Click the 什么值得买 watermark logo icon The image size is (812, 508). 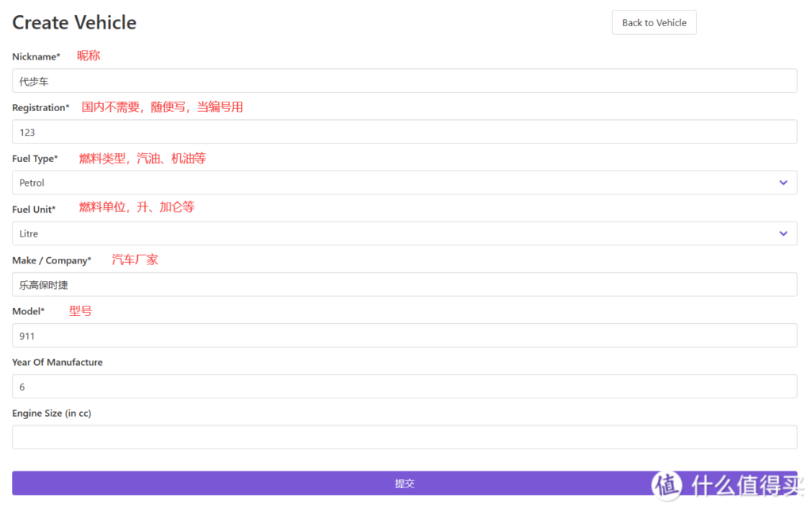(666, 485)
